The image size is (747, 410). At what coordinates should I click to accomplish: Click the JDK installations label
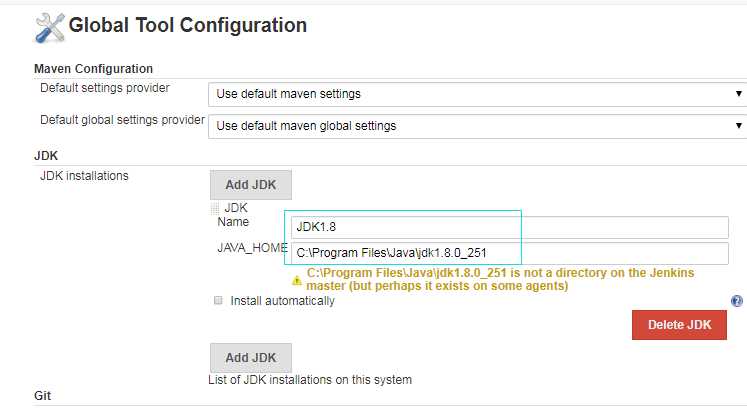[x=84, y=176]
